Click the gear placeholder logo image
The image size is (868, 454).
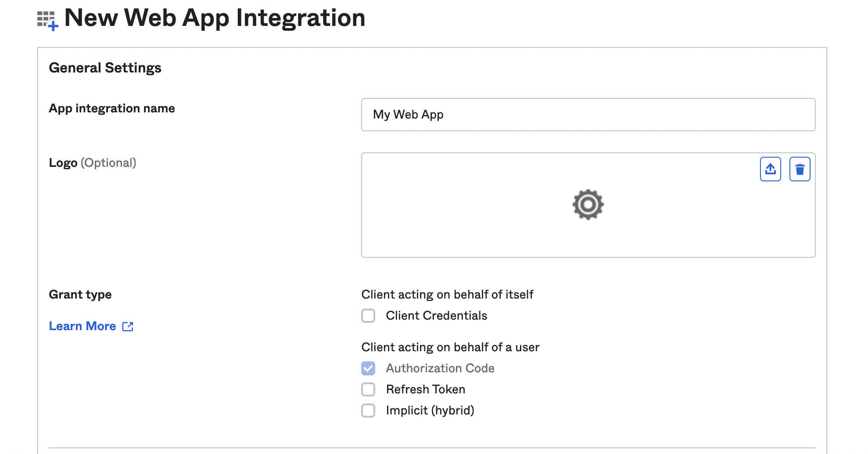[588, 205]
